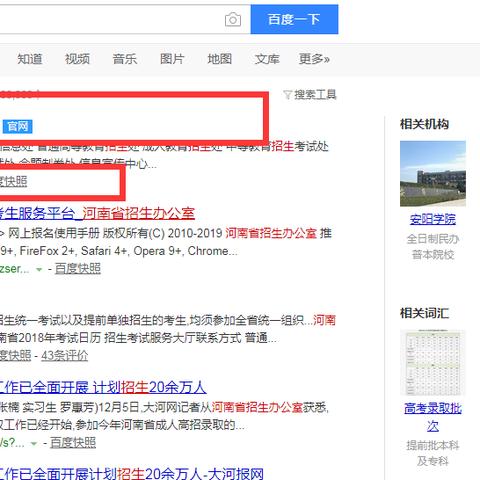
Task: Switch to the 视频 tab
Action: pyautogui.click(x=77, y=59)
